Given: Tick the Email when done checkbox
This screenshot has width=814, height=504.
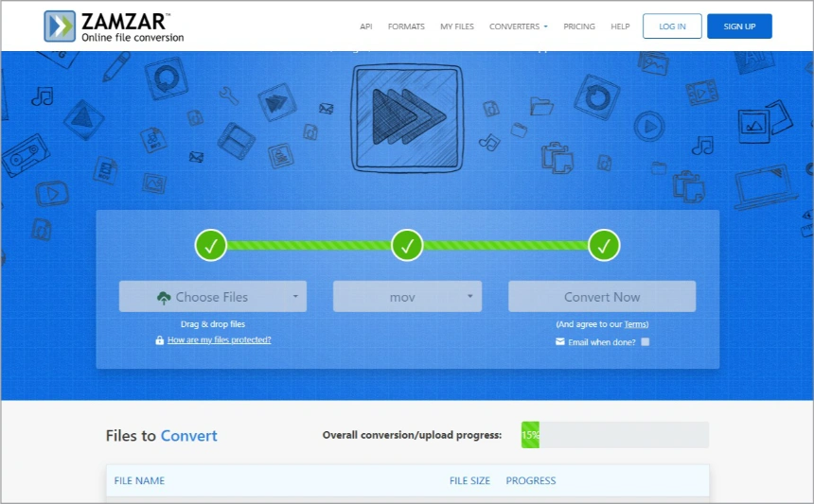Looking at the screenshot, I should click(646, 341).
